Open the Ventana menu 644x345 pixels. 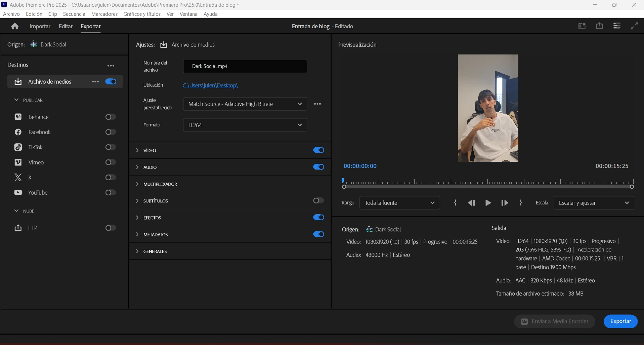188,14
